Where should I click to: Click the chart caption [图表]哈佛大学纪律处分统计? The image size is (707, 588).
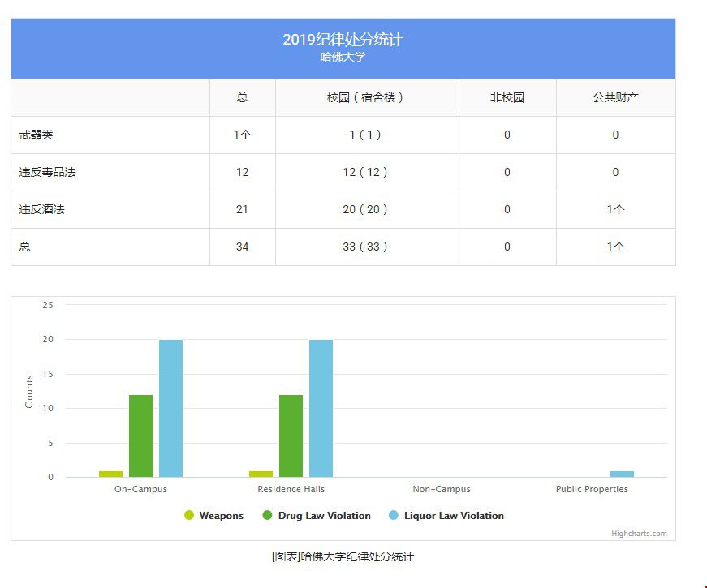click(343, 557)
